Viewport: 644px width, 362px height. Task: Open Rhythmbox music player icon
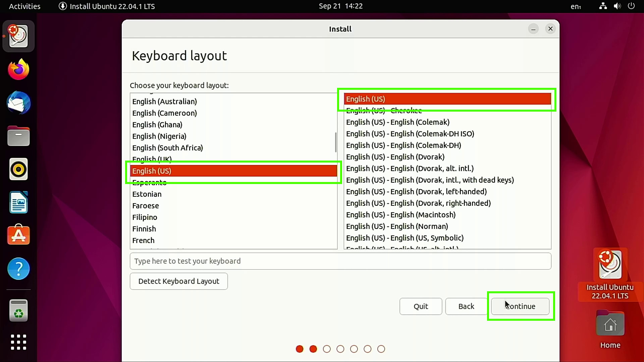18,170
